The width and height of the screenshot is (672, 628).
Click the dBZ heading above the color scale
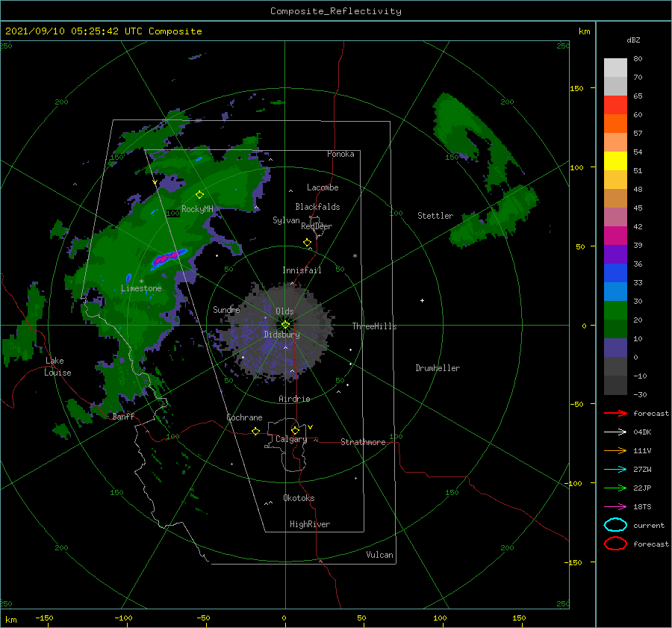click(x=633, y=40)
